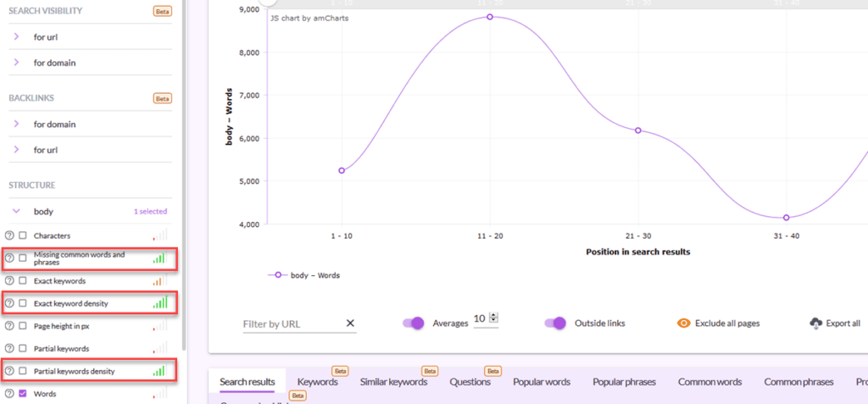
Task: Click the chart scrollbar handle at top left
Action: point(268,3)
